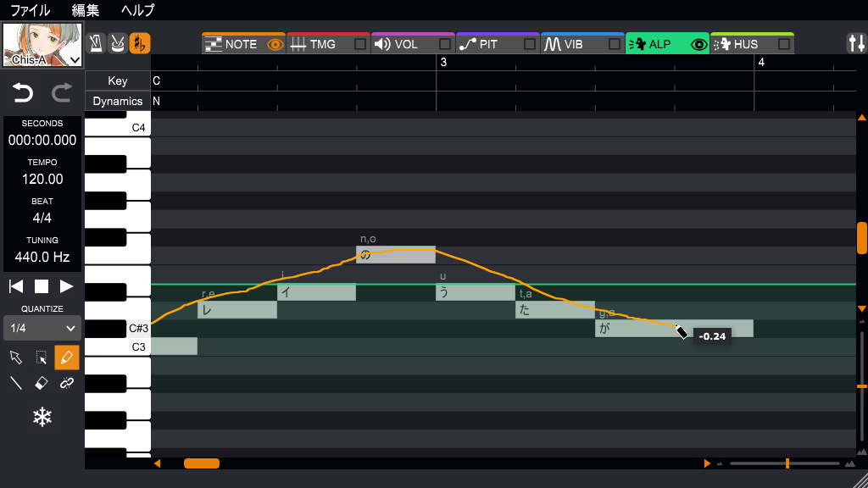The height and width of the screenshot is (488, 868).
Task: Select the が note
Action: click(674, 328)
